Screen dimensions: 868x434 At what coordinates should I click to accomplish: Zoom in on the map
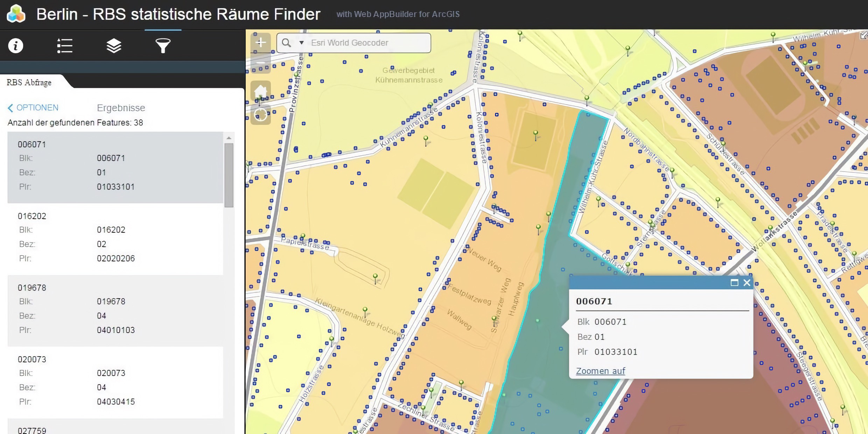click(x=260, y=42)
